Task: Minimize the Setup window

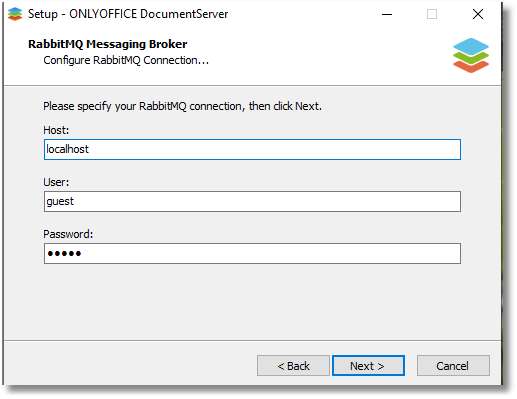Action: [387, 14]
